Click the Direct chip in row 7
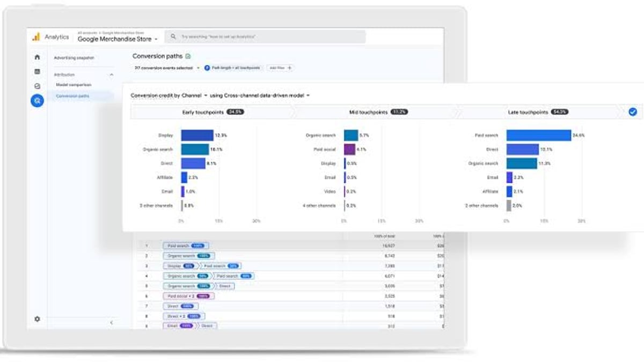This screenshot has width=644, height=362. click(x=180, y=306)
